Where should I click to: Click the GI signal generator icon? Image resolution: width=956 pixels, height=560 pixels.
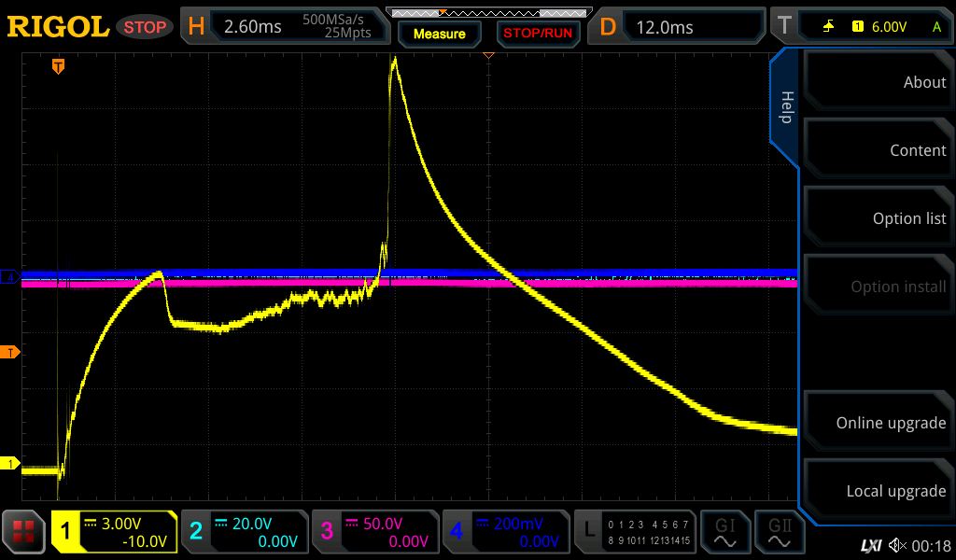[x=724, y=532]
